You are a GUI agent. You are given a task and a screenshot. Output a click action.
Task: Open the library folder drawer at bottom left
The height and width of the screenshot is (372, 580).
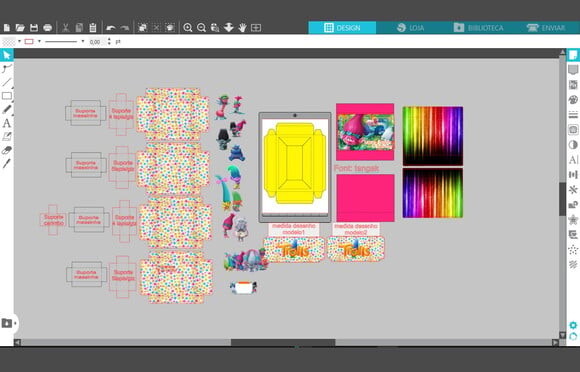tap(7, 323)
